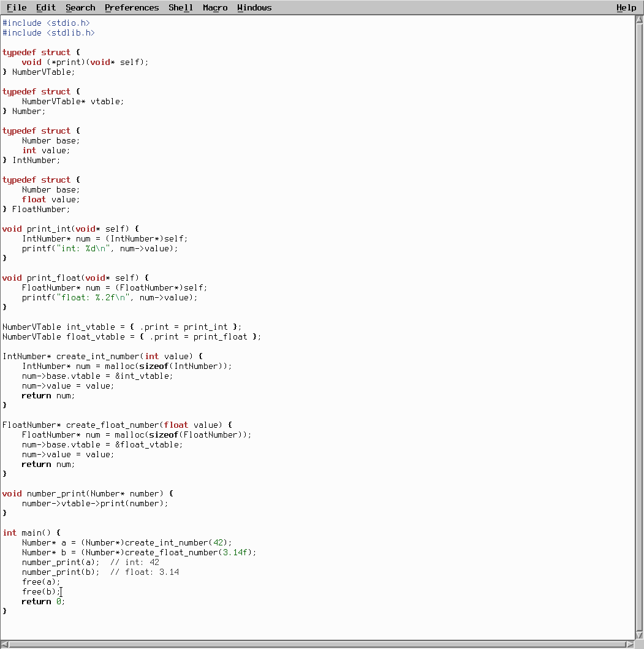This screenshot has width=644, height=649.
Task: Click the 'NumberVTable int_vtable' declaration line
Action: (x=122, y=327)
